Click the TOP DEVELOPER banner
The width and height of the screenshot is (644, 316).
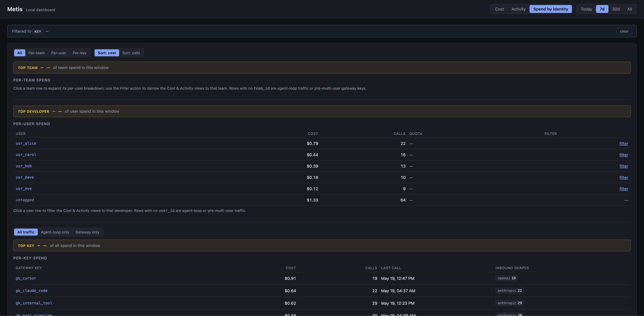tap(322, 111)
